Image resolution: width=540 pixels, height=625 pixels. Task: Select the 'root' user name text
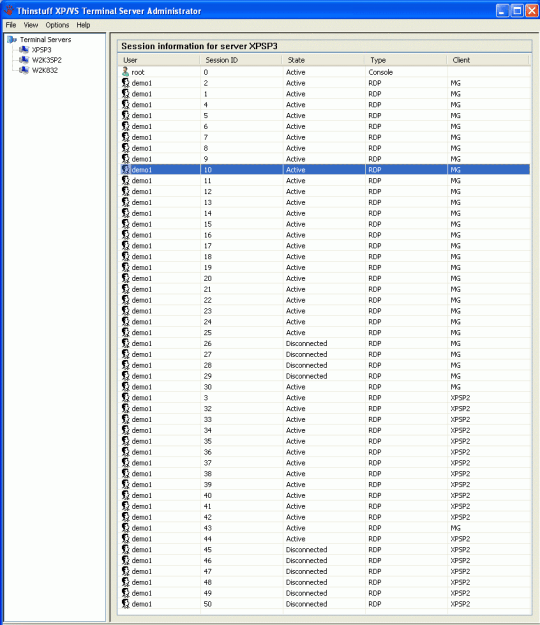[x=138, y=73]
